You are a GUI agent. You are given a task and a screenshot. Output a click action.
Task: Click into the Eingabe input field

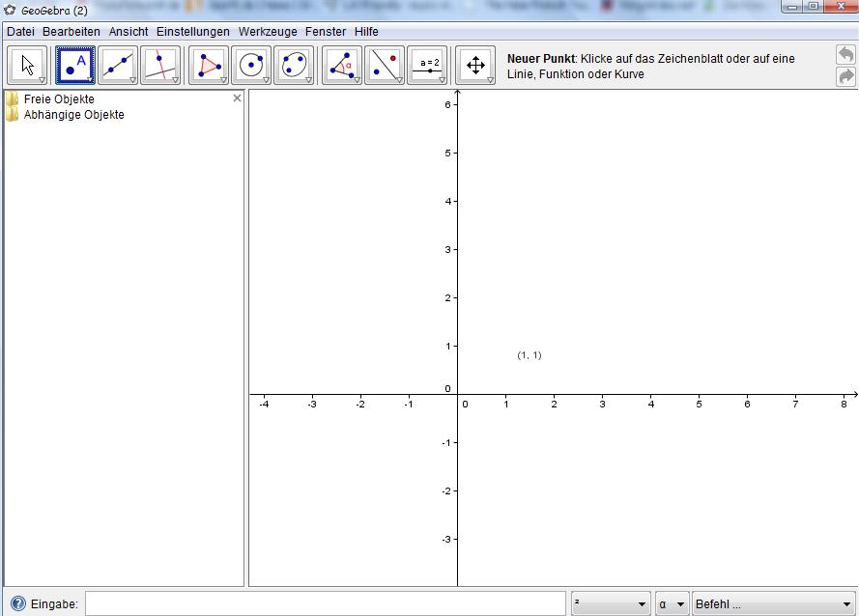[326, 604]
